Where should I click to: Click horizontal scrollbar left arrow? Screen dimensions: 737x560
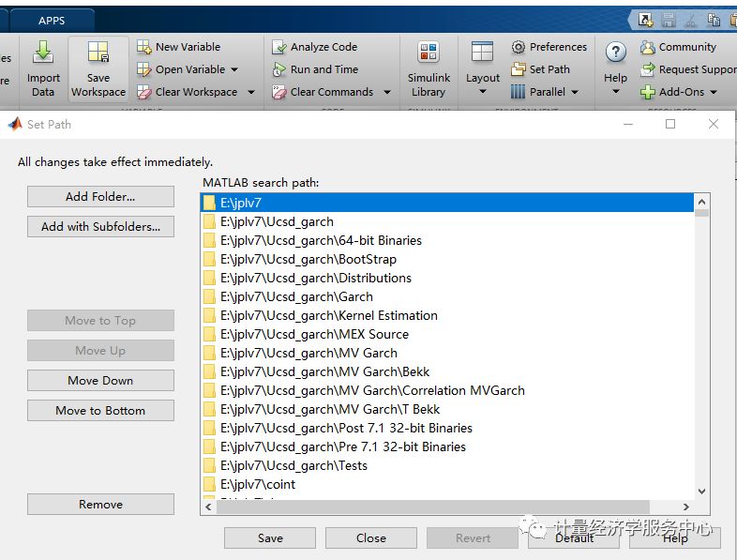(208, 507)
